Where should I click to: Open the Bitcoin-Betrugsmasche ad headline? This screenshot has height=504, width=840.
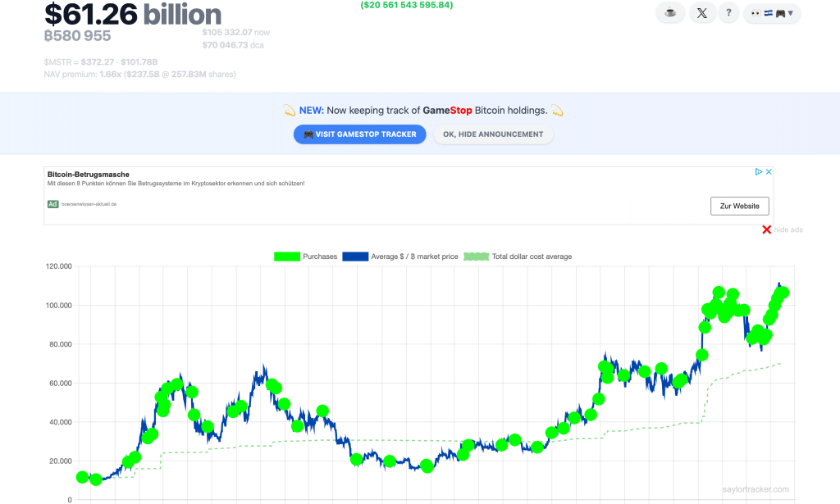[89, 175]
